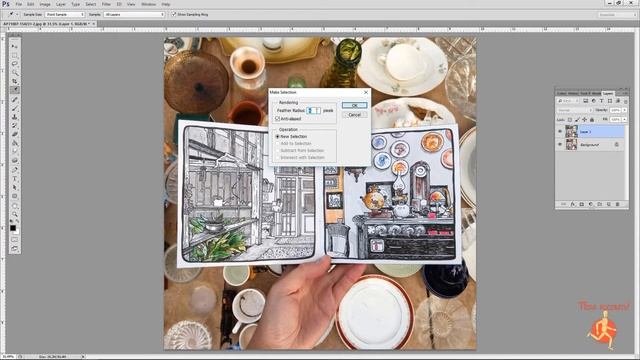Select the Crop tool
The height and width of the screenshot is (360, 640).
coord(14,81)
